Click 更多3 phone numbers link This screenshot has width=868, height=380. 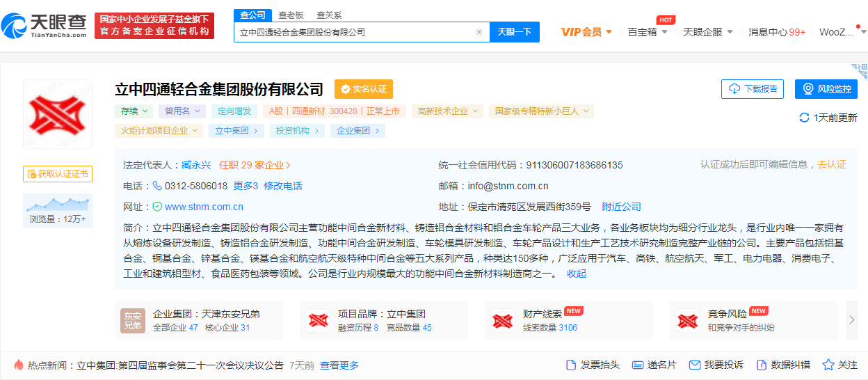point(246,186)
